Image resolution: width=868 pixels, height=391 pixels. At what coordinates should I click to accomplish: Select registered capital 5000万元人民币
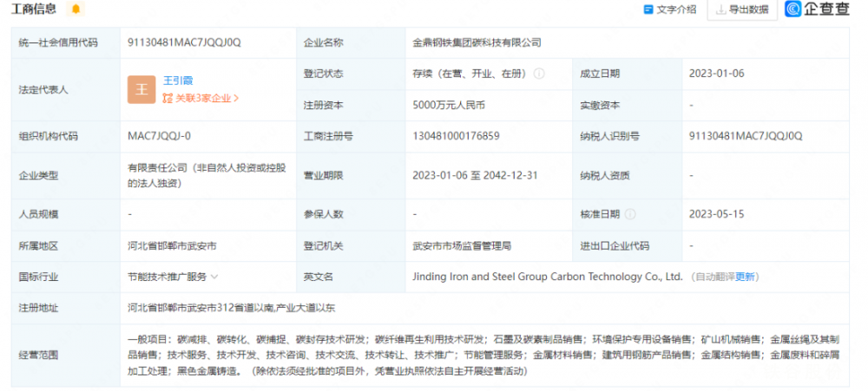tap(449, 105)
